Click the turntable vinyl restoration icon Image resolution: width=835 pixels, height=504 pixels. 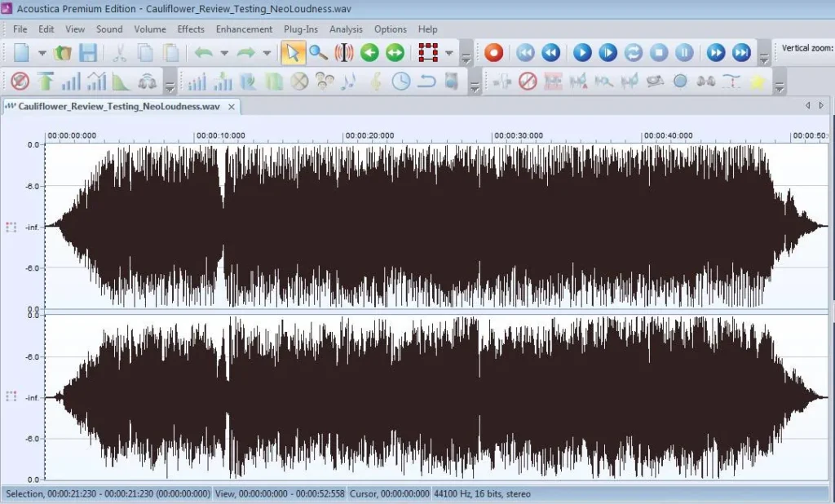[655, 81]
